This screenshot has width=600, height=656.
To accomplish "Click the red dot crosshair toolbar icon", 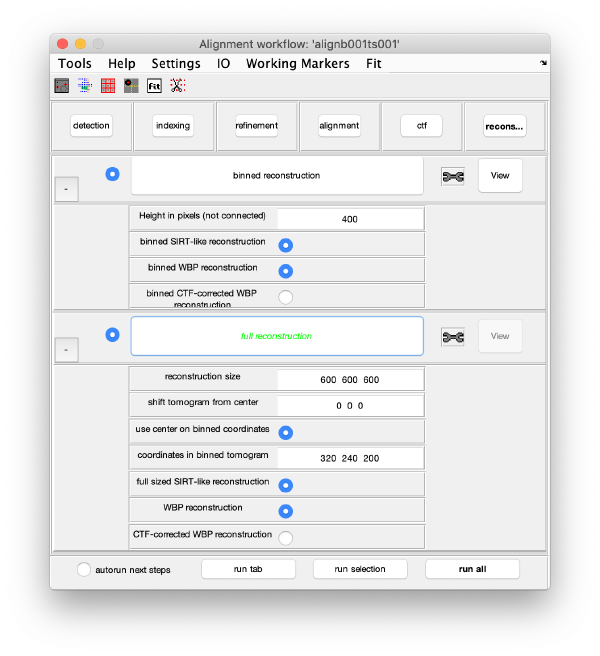I will point(131,86).
